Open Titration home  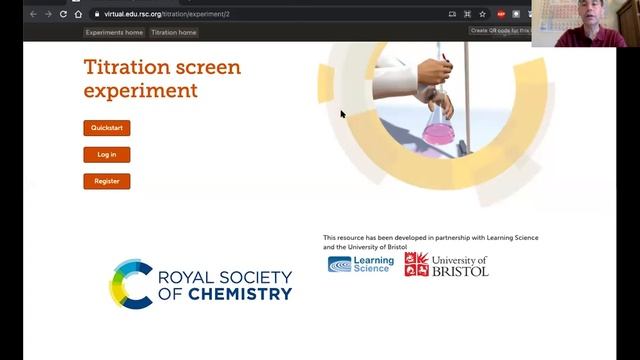[173, 32]
